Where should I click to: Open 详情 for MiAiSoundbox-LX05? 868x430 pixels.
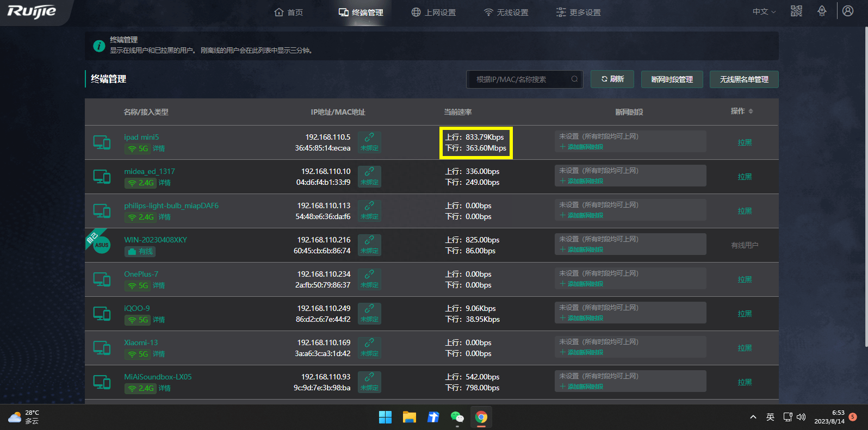coord(165,388)
